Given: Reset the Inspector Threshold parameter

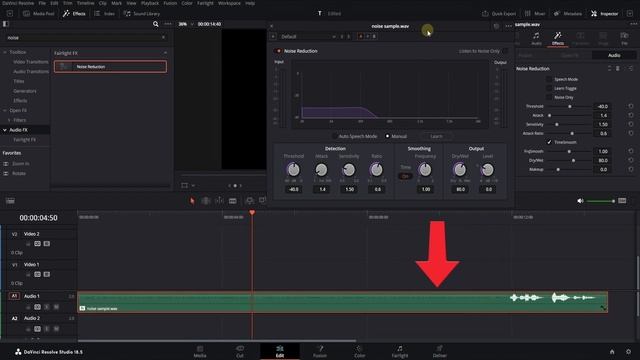Looking at the screenshot, I should click(631, 106).
